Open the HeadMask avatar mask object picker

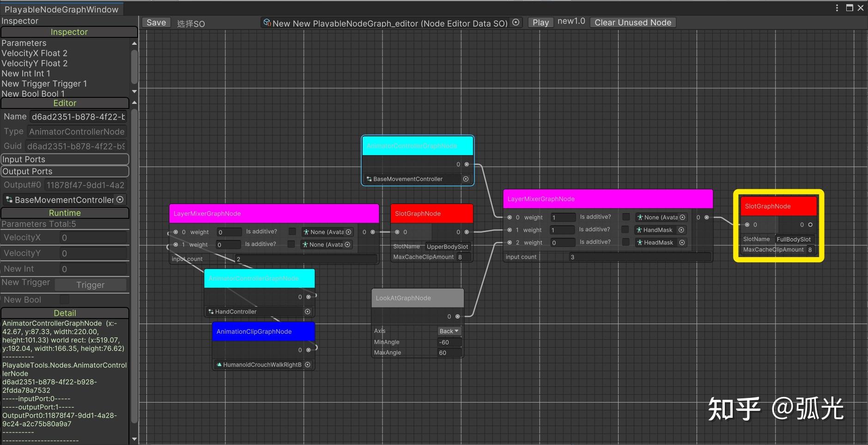coord(681,242)
